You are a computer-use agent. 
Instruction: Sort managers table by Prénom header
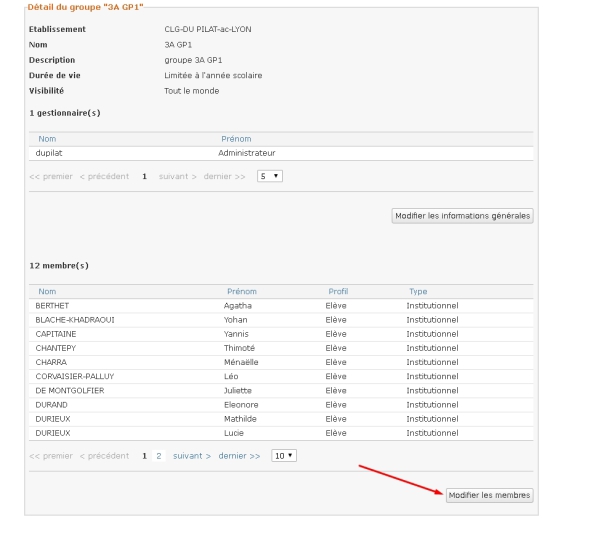click(236, 139)
